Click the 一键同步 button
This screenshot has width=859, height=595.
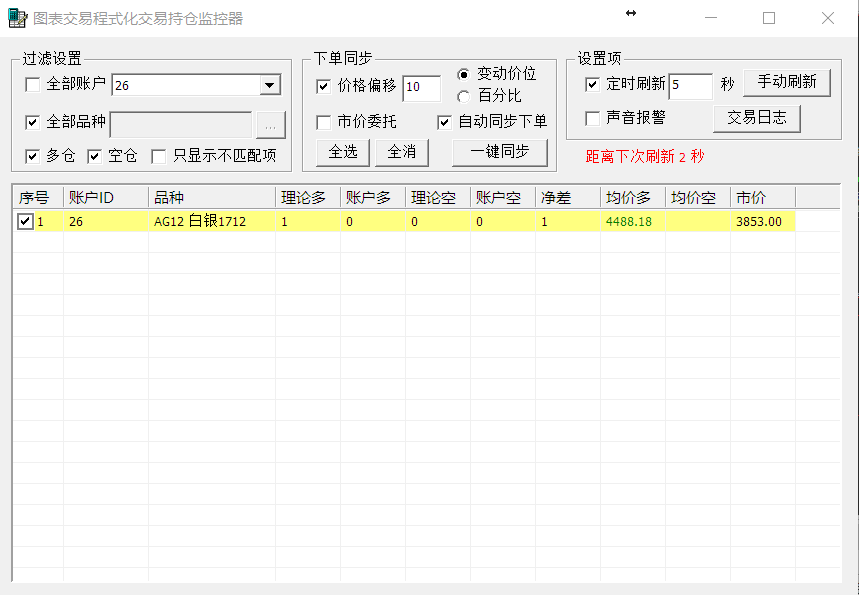tap(500, 152)
